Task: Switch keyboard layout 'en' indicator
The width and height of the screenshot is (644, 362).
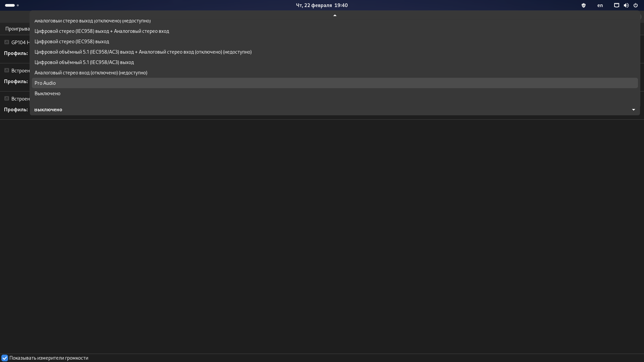Action: tap(600, 5)
